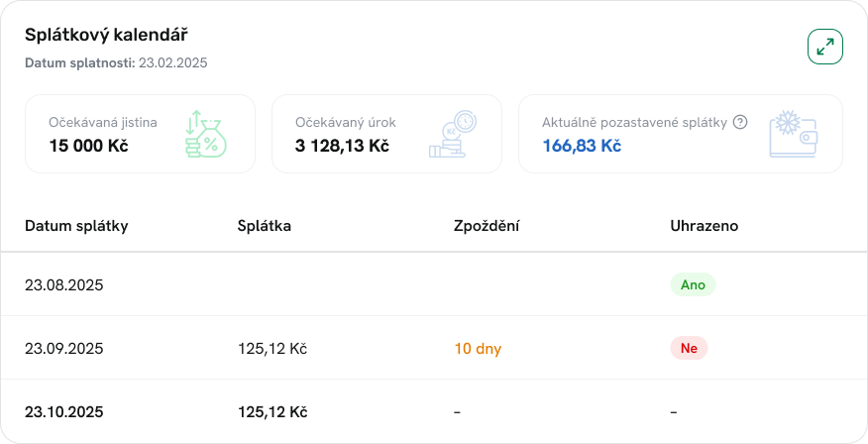Click the 15 000 Kč expected principal value

[88, 146]
